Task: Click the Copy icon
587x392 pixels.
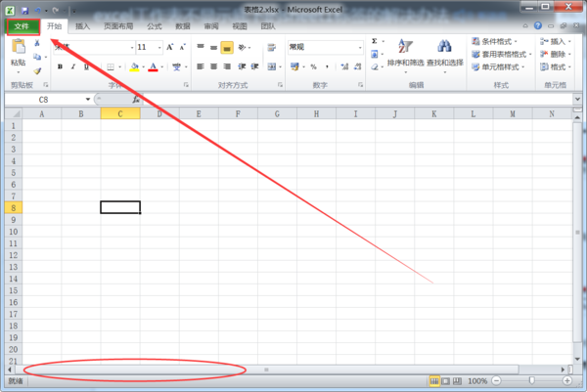Action: [37, 57]
